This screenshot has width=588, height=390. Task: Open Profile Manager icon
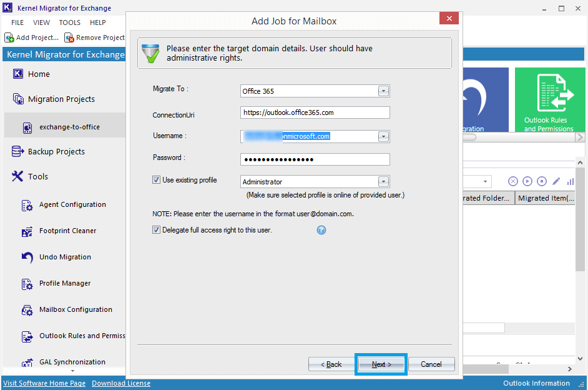(27, 284)
